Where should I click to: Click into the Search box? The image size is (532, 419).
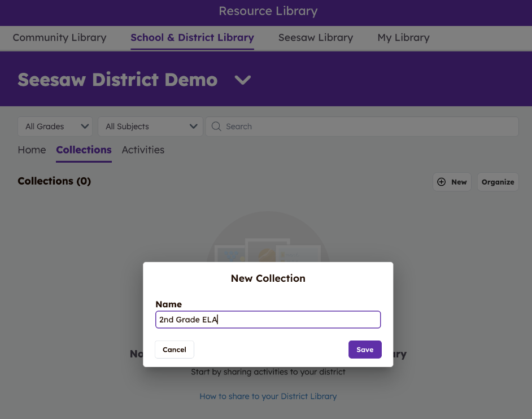coord(367,126)
